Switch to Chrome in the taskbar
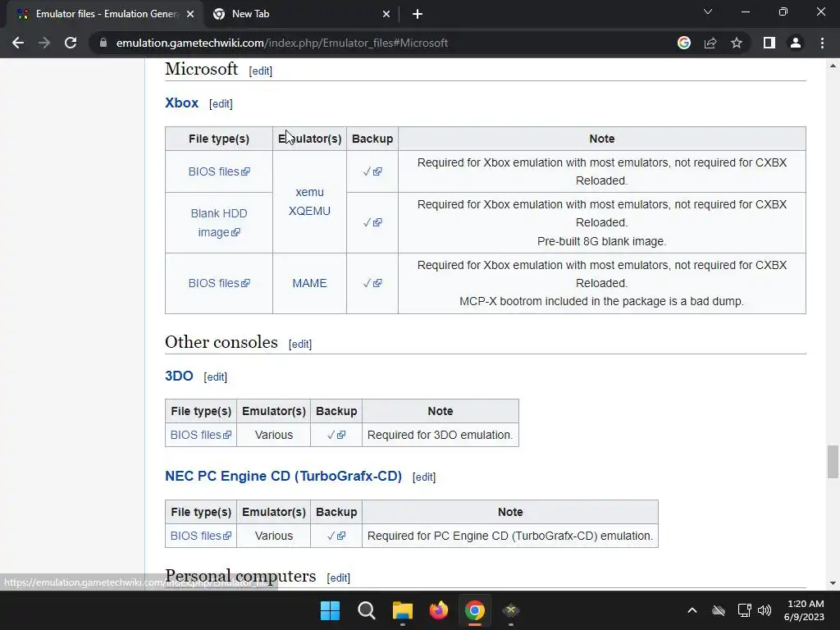The height and width of the screenshot is (630, 840). coord(475,610)
